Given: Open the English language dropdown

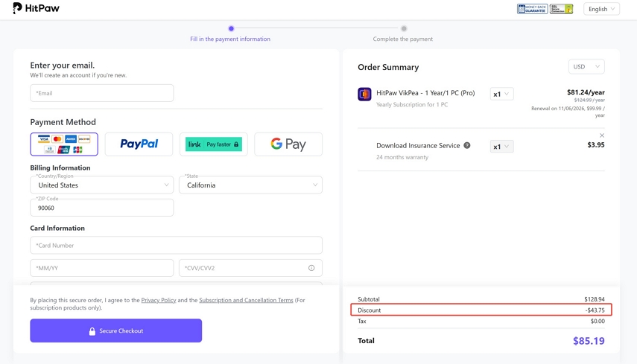Looking at the screenshot, I should (601, 9).
